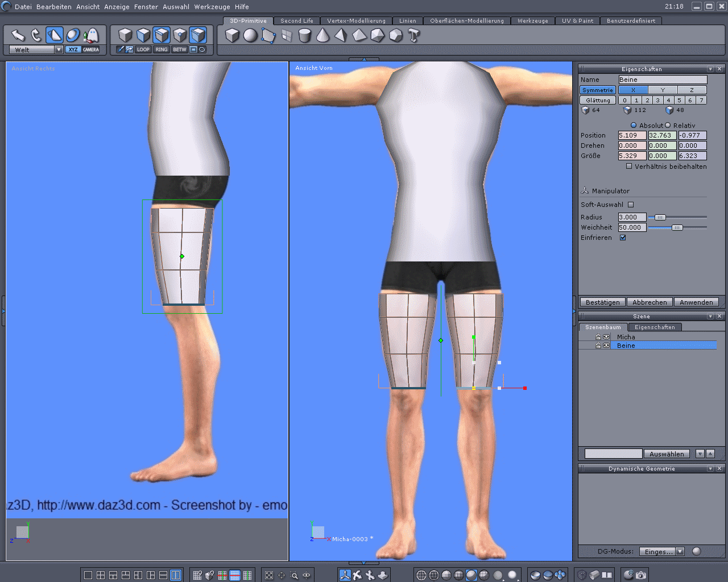Hide the Micha object with eye icon
This screenshot has width=728, height=582.
click(606, 337)
